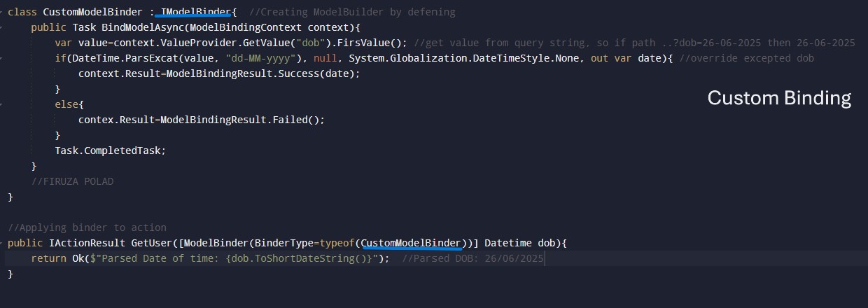Click the ModelBindingResult.Failed() call

coord(242,120)
